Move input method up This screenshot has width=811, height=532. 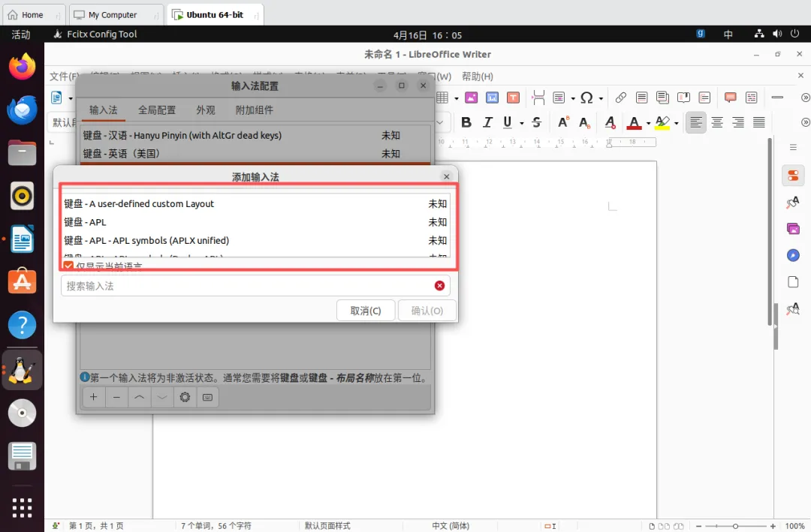point(139,397)
